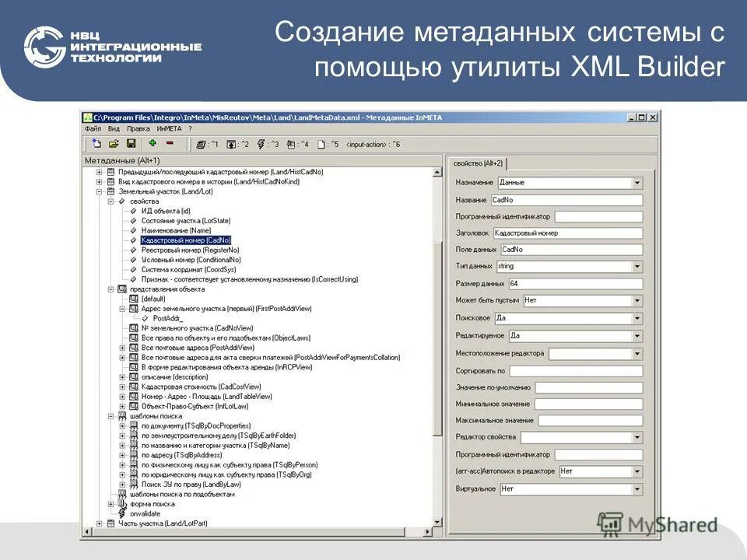This screenshot has height=560, width=747.
Task: Click the ^3 lightning bolt toolbar icon
Action: [261, 142]
